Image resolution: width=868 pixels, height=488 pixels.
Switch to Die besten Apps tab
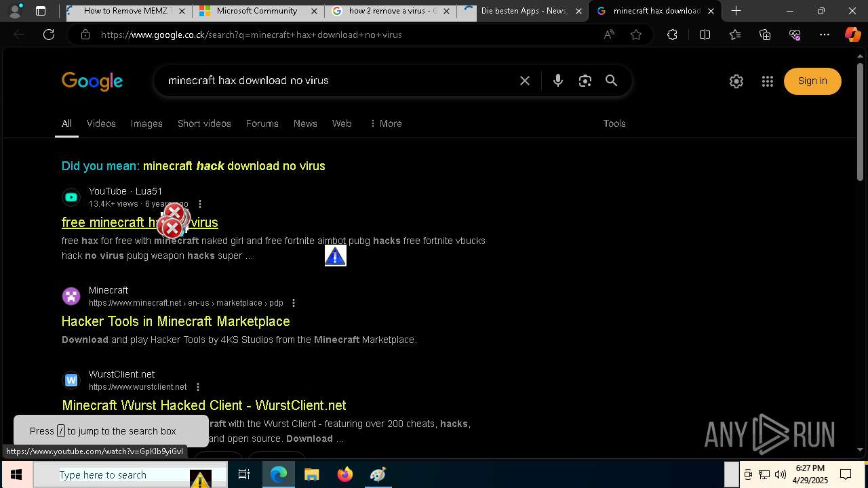[x=522, y=11]
